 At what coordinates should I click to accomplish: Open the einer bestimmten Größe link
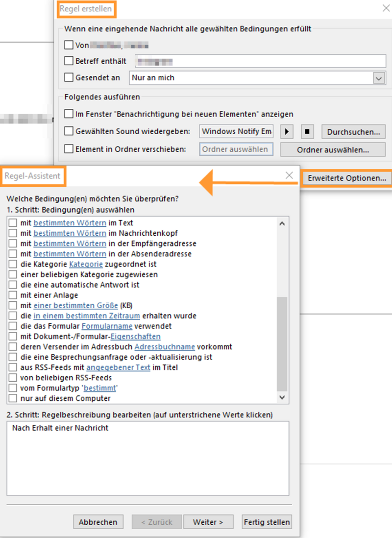coord(75,305)
